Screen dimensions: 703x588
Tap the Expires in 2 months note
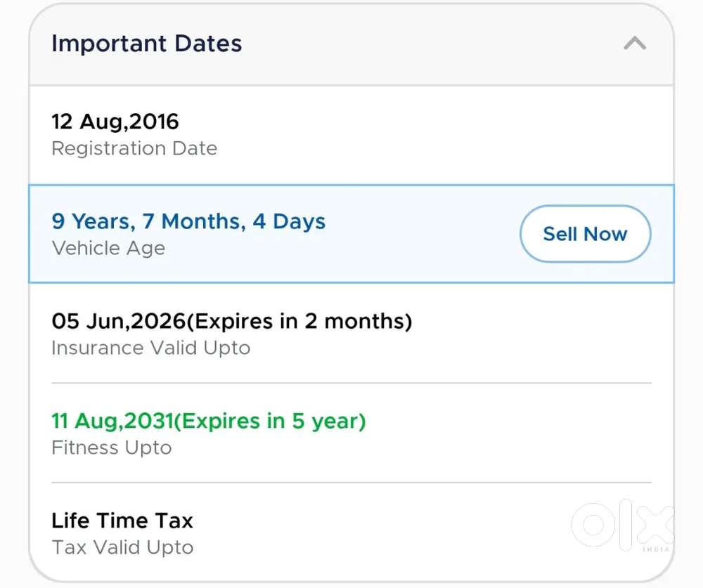[299, 321]
